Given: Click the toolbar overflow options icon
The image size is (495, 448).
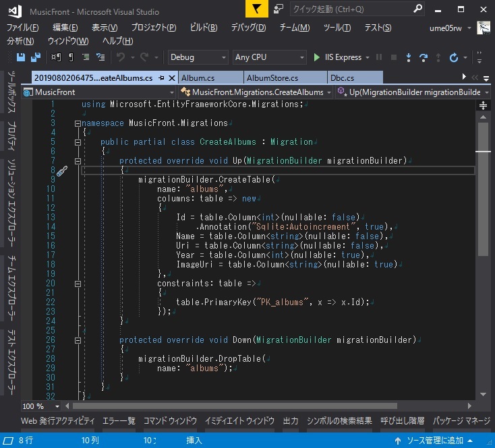Looking at the screenshot, I should click(479, 57).
